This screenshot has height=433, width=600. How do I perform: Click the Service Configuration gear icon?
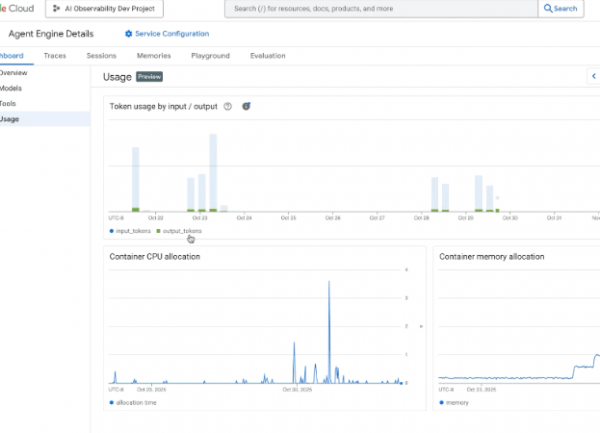(129, 34)
